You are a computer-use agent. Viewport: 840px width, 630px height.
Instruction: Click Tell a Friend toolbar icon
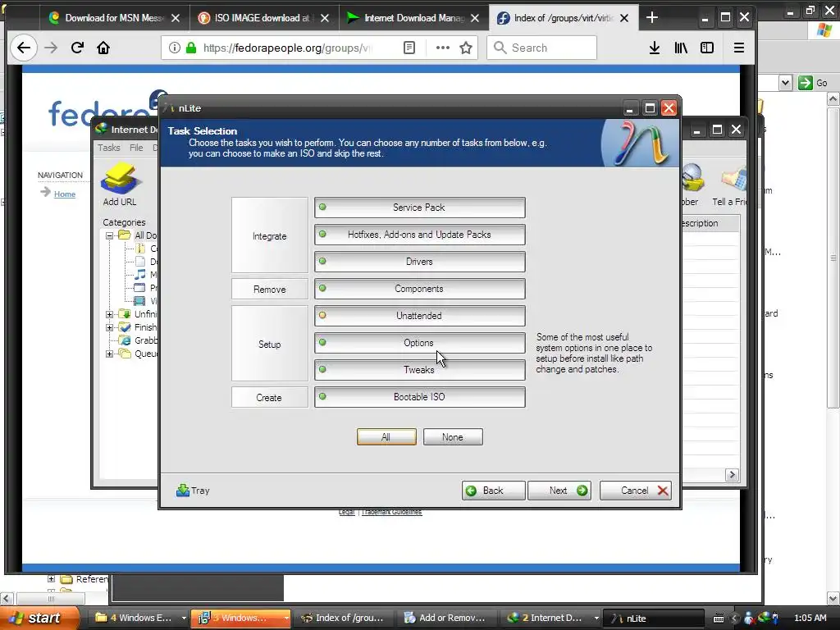click(x=729, y=185)
